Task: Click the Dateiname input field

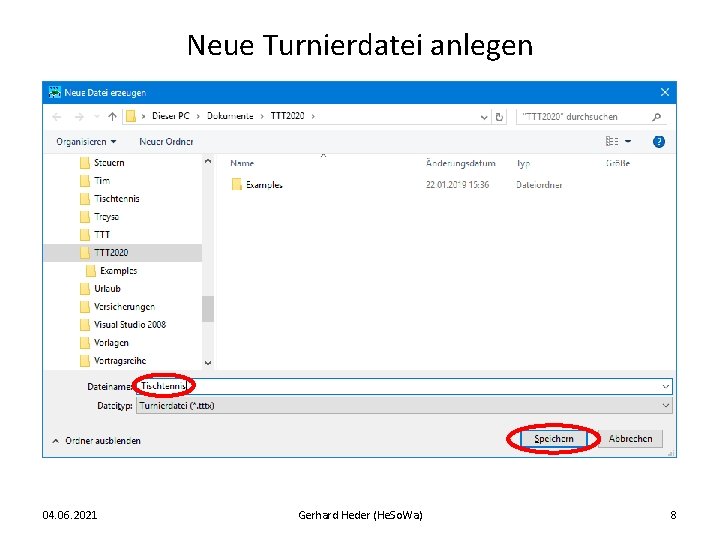Action: pyautogui.click(x=404, y=386)
